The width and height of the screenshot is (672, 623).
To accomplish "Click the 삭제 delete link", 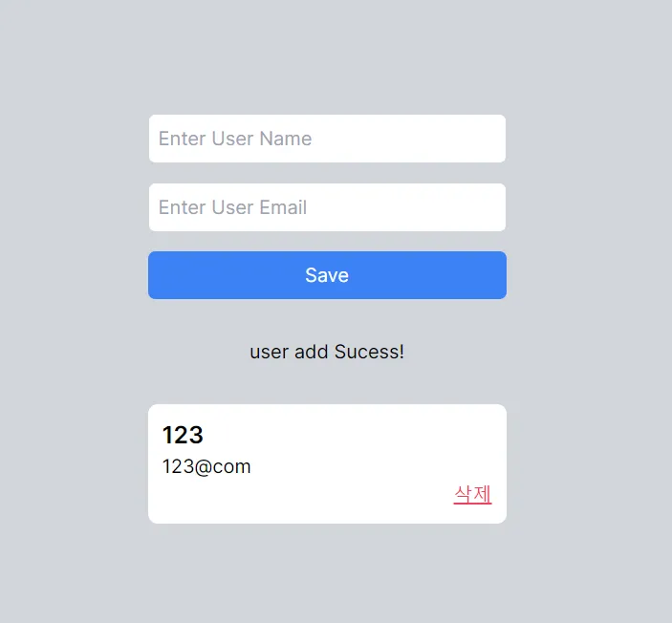I will coord(472,494).
